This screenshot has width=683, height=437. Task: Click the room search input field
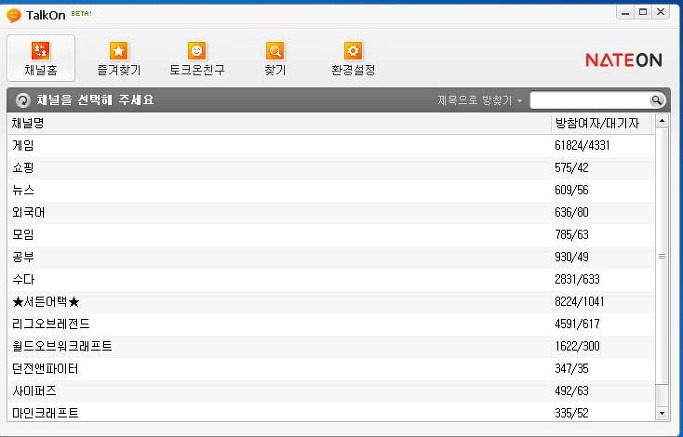589,100
